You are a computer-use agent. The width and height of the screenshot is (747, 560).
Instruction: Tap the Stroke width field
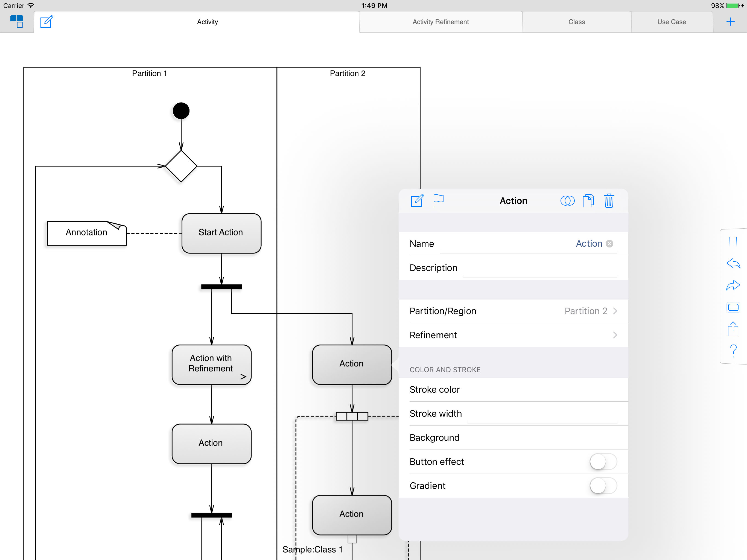(542, 413)
